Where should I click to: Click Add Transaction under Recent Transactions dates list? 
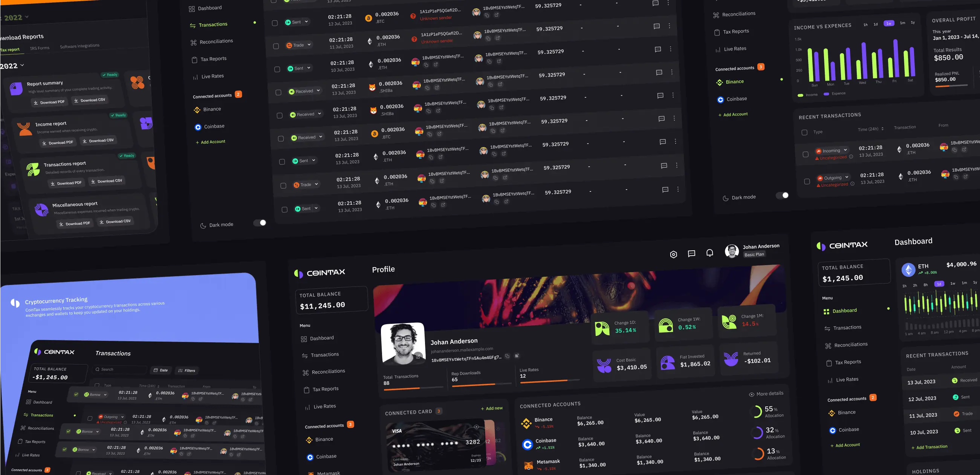point(929,447)
